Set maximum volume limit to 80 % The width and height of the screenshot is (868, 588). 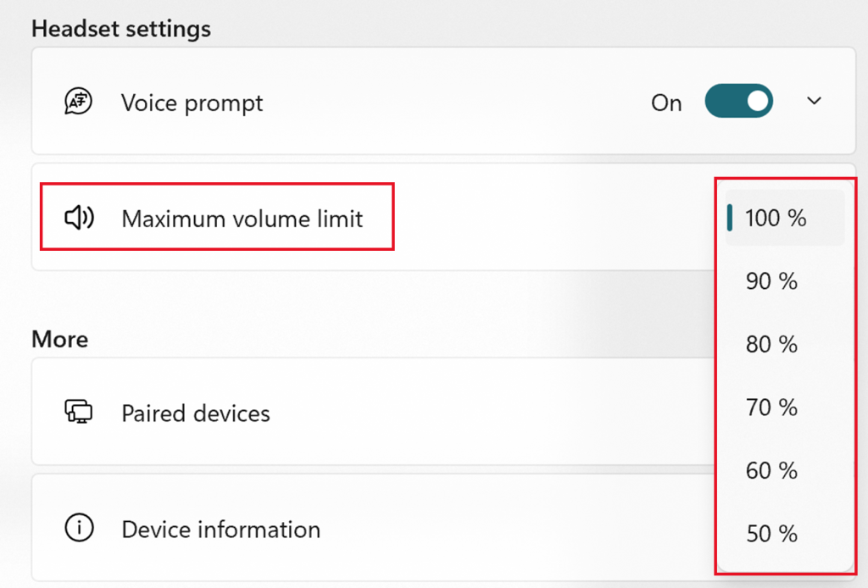click(771, 345)
